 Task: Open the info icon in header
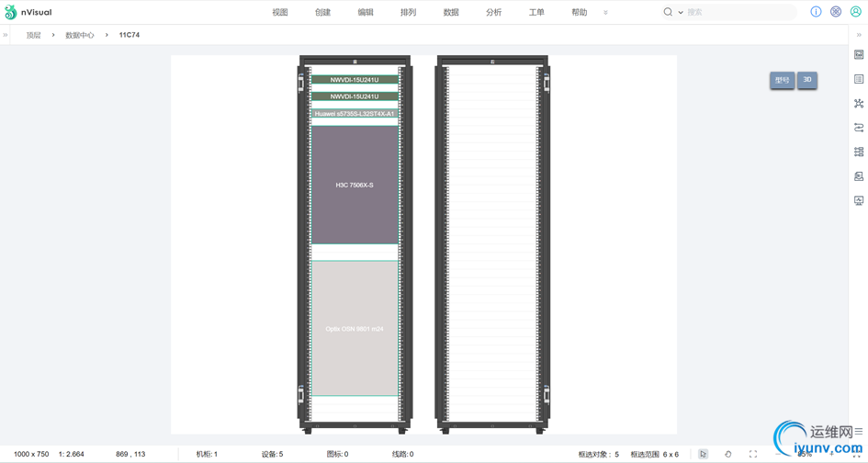(x=816, y=12)
